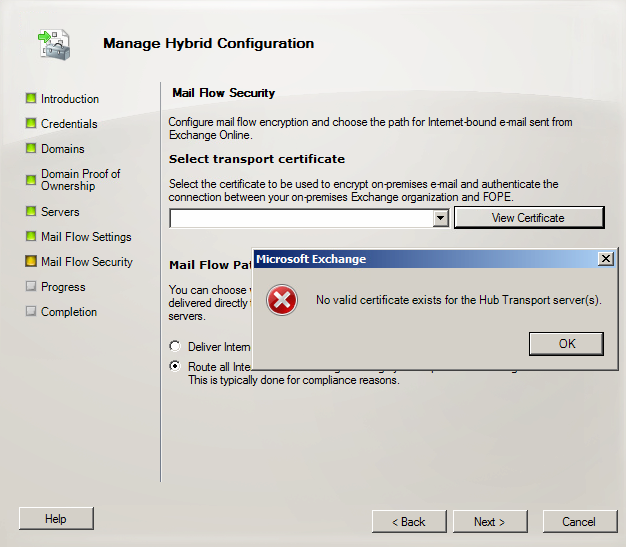Click the View Certificate button
The width and height of the screenshot is (626, 547).
[529, 218]
